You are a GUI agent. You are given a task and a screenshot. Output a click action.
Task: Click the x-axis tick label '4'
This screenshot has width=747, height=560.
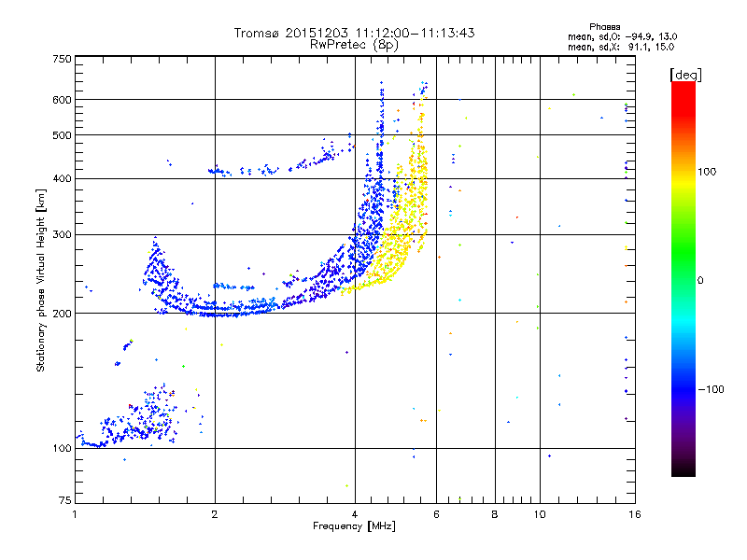[355, 514]
